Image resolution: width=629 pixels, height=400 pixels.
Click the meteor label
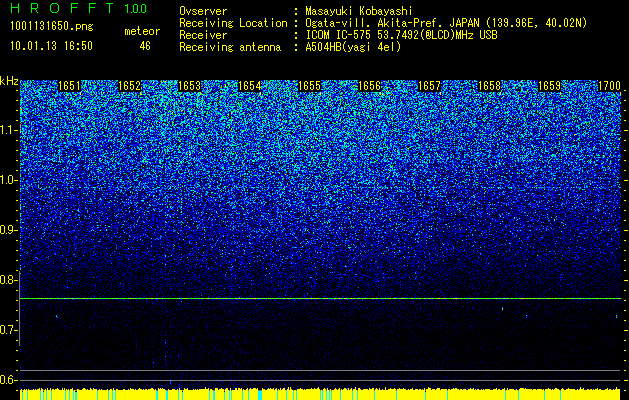[142, 31]
